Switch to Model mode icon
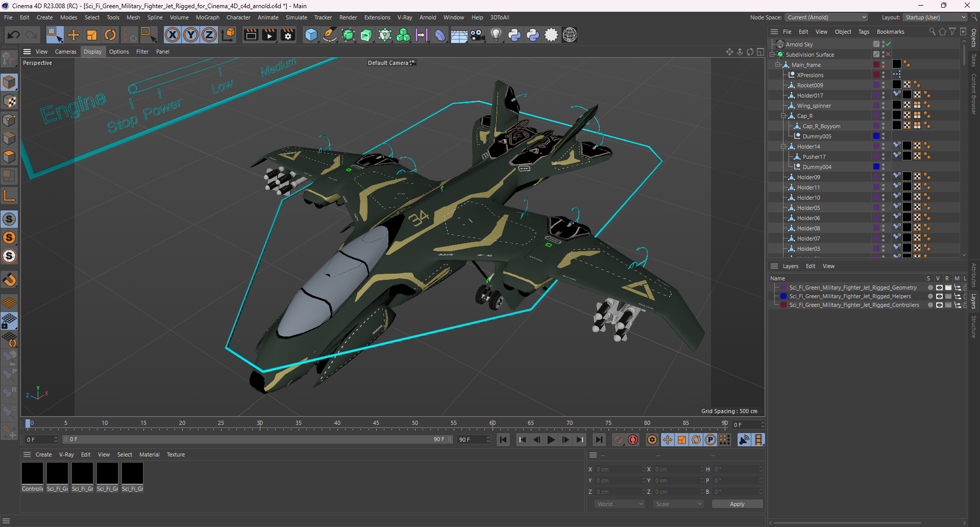 pos(9,83)
